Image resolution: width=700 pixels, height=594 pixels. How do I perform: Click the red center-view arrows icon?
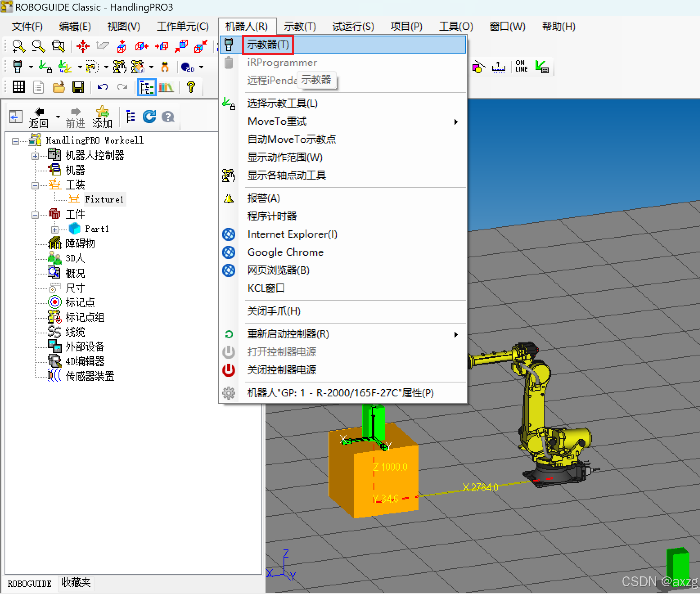(83, 46)
